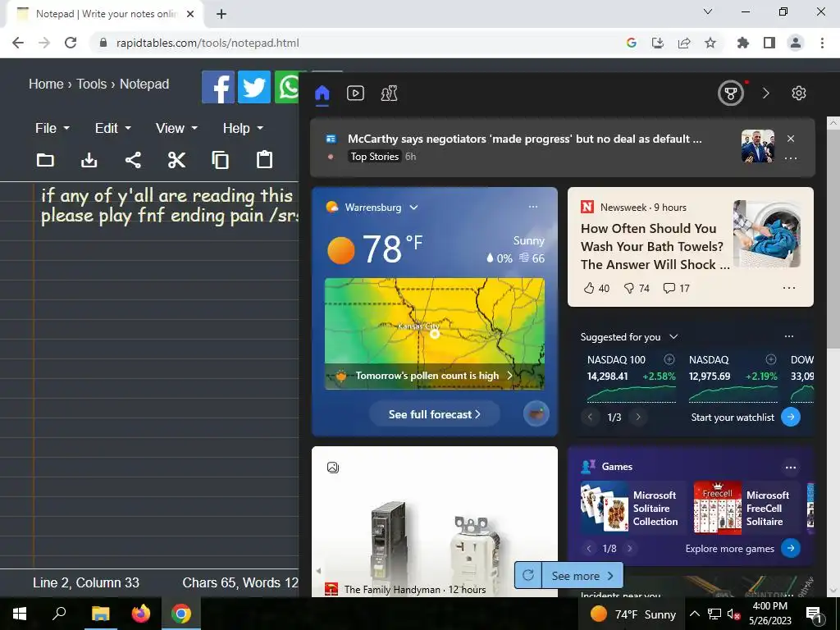The width and height of the screenshot is (840, 630).
Task: Click taskbar weather 74°F Sunny widget
Action: pyautogui.click(x=632, y=614)
